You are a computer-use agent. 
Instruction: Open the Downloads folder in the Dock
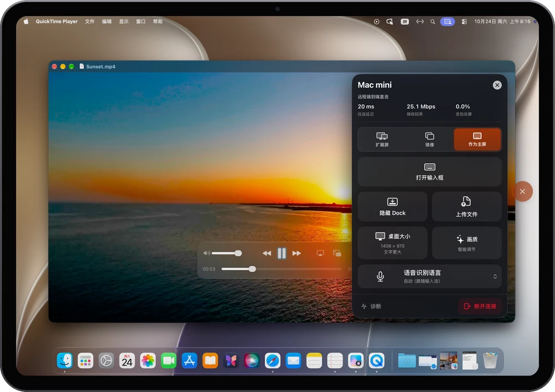click(x=407, y=360)
